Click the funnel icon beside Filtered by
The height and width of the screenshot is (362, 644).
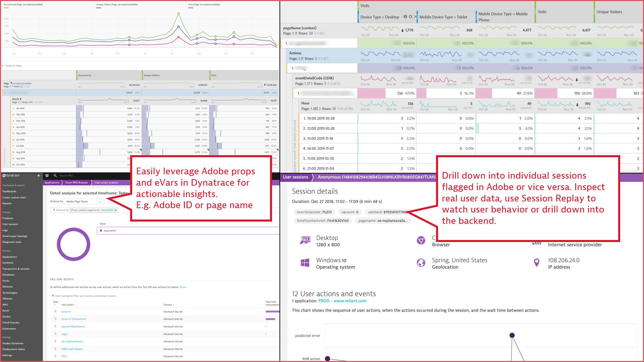click(54, 210)
